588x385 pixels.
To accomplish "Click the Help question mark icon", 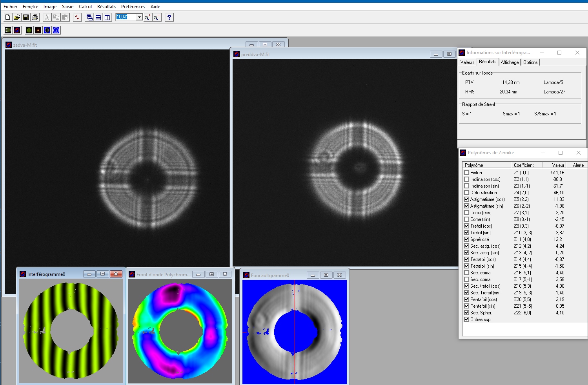I will [x=169, y=17].
